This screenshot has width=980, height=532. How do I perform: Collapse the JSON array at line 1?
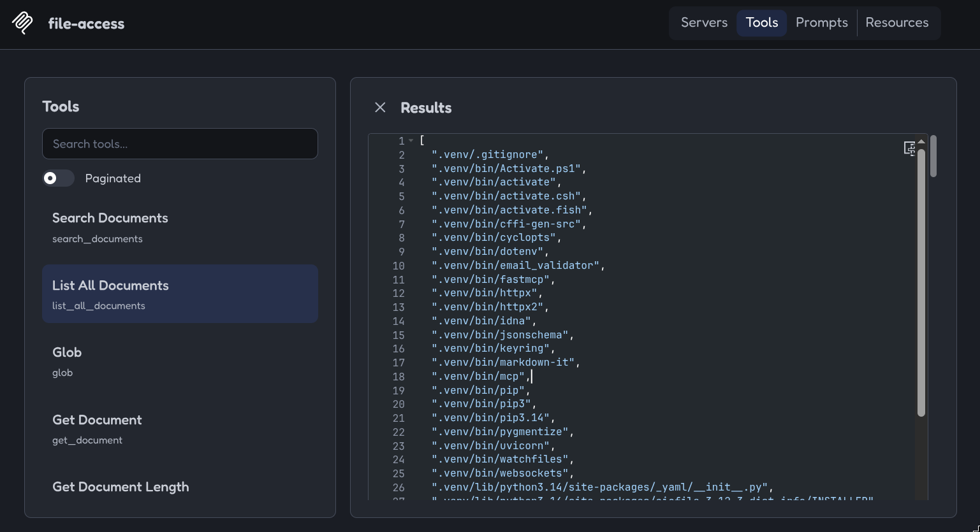[411, 141]
